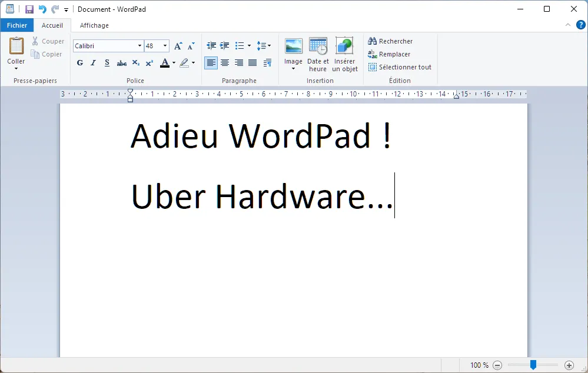The height and width of the screenshot is (373, 588).
Task: Insert an Image using the picture icon
Action: (x=293, y=46)
